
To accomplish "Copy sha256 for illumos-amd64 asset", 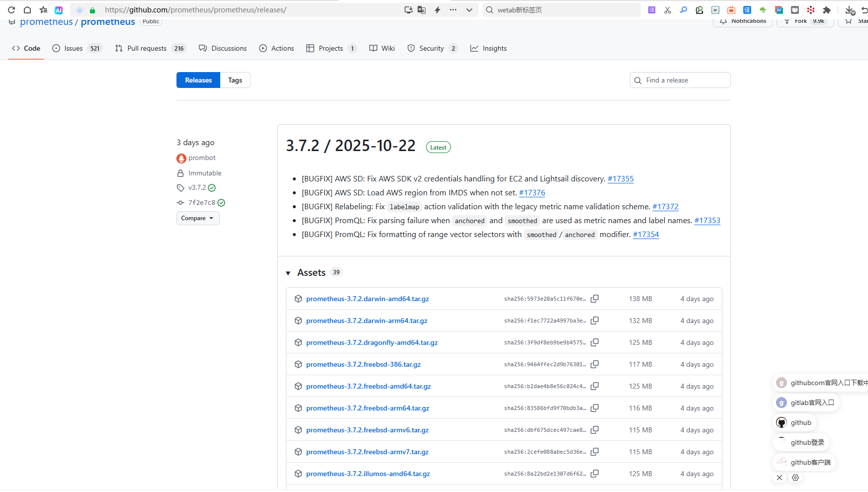I will coord(595,474).
